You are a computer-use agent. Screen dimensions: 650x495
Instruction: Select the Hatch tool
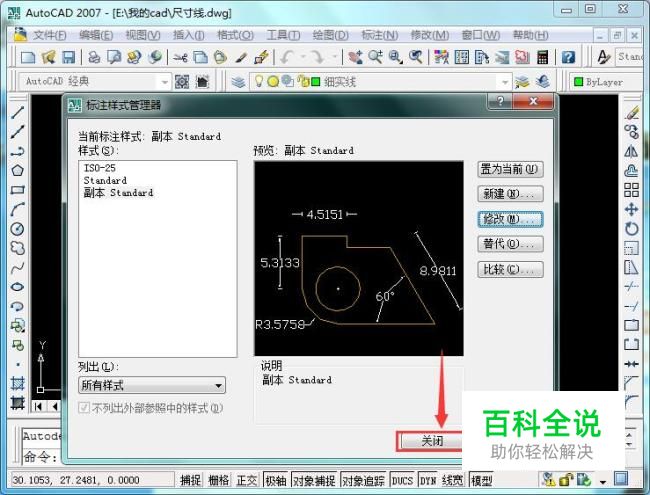point(17,383)
